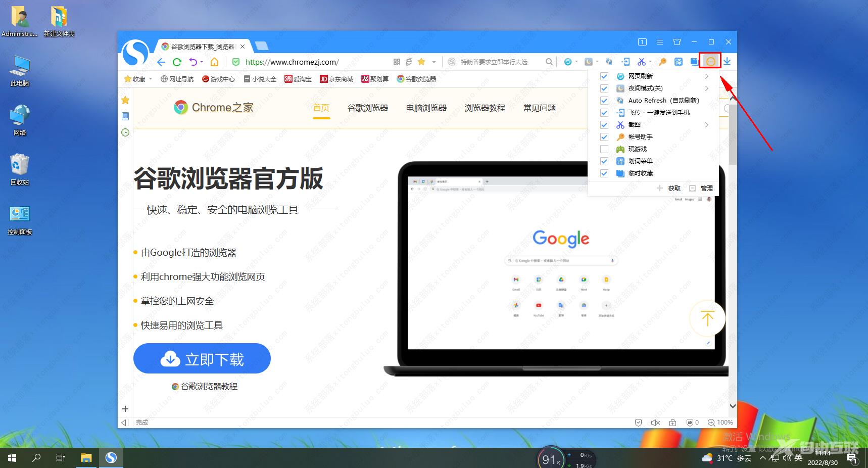This screenshot has height=468, width=868.
Task: Expand the 收藏 bookmarks dropdown
Action: click(x=151, y=79)
